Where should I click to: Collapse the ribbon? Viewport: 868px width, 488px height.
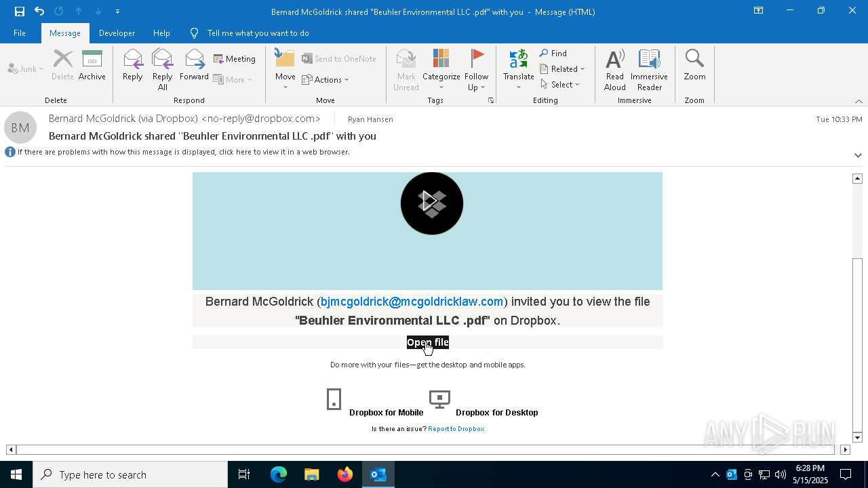(859, 101)
